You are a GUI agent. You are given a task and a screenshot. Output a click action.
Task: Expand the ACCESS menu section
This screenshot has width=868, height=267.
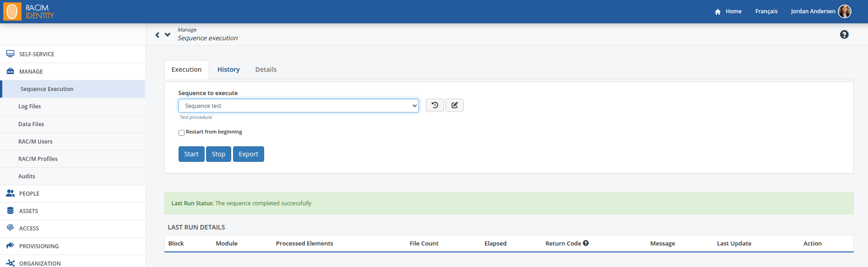click(73, 228)
